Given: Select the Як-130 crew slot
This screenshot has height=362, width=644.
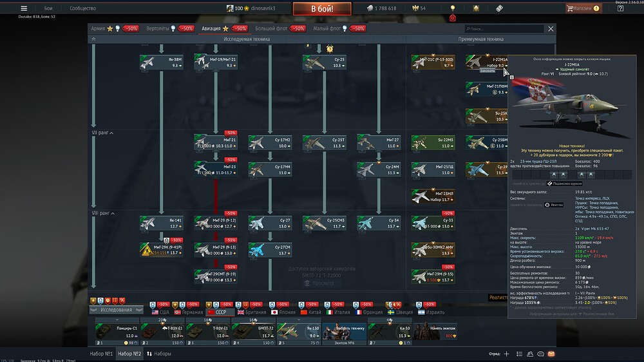Looking at the screenshot, I should pyautogui.click(x=299, y=332).
